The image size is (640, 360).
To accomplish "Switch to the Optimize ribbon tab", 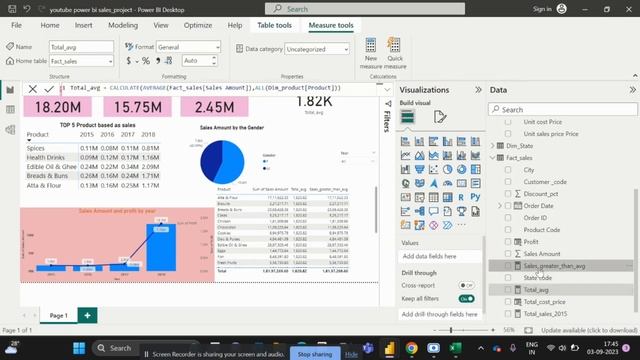I will coord(198,25).
